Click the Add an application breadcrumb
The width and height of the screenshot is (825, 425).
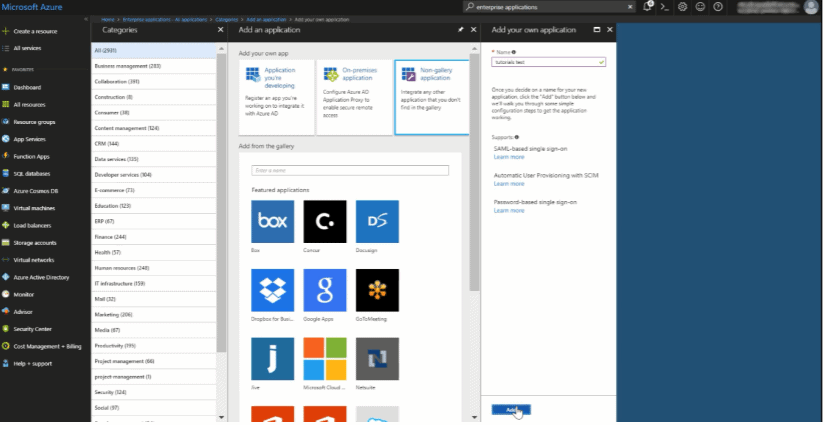[x=266, y=19]
